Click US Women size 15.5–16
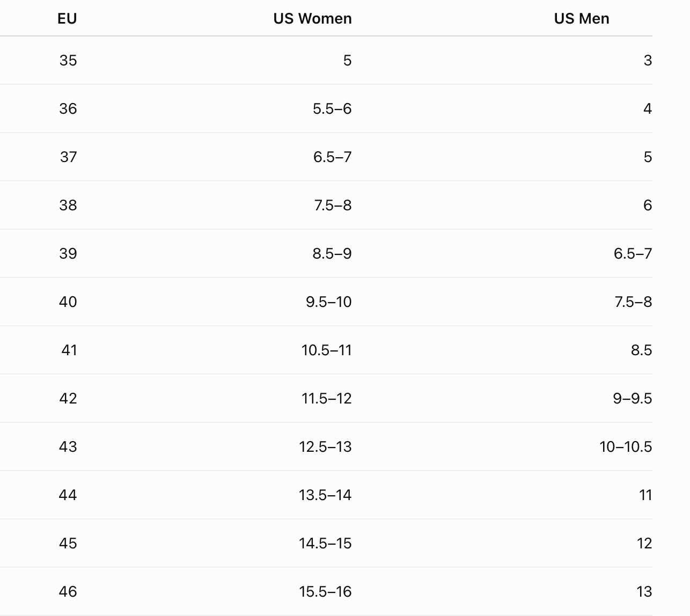690x616 pixels. (325, 591)
